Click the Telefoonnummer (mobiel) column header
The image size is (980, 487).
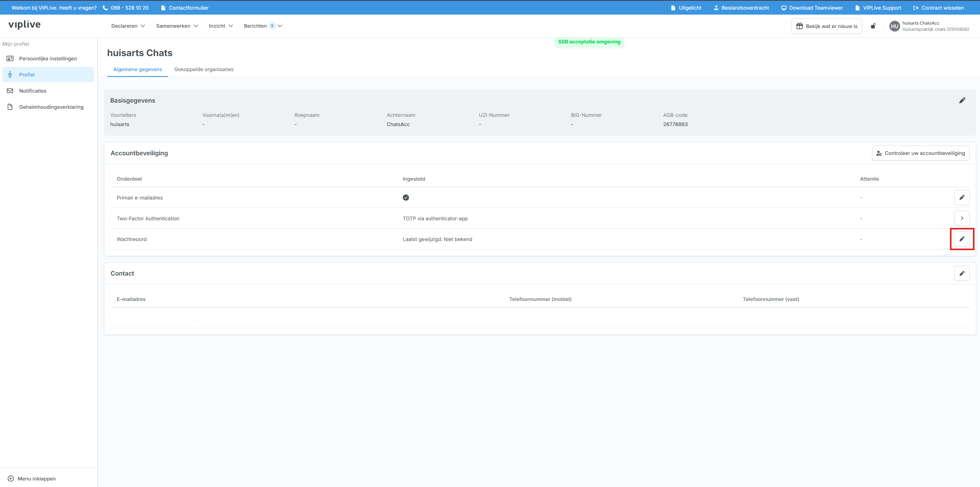point(540,299)
